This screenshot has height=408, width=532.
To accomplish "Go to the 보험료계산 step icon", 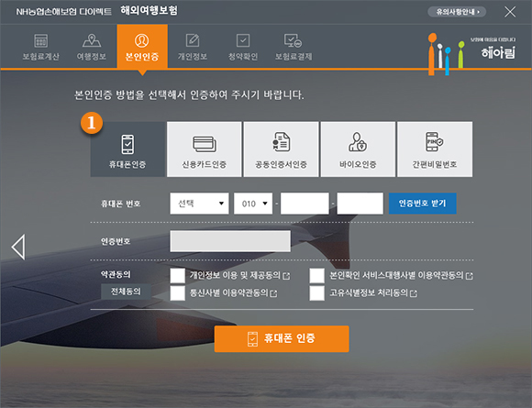I will point(41,40).
